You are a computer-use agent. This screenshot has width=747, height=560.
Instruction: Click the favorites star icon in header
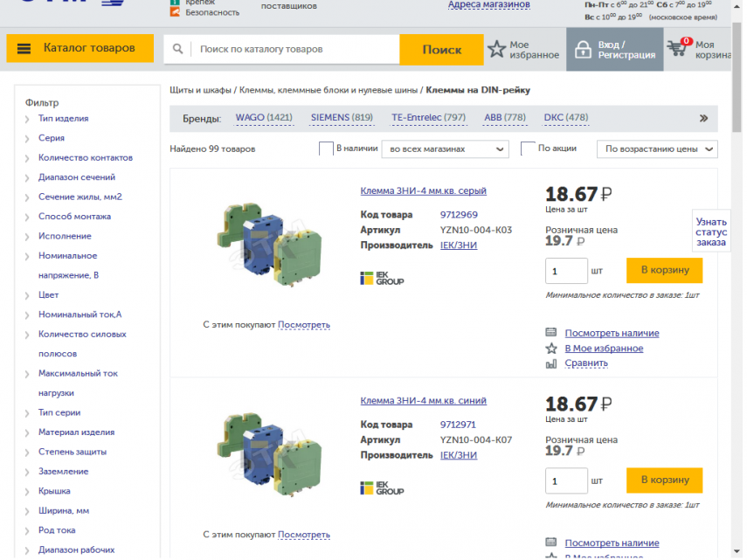[x=496, y=49]
